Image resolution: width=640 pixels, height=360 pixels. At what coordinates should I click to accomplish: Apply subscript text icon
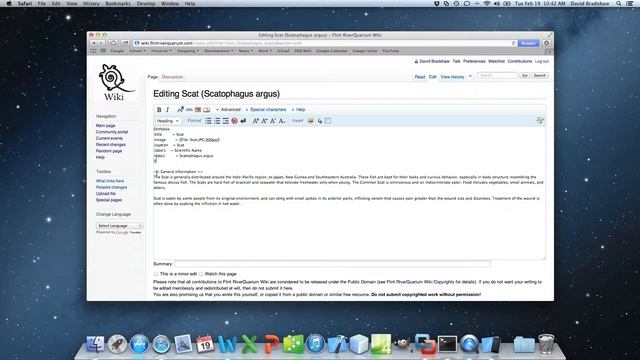[x=282, y=121]
